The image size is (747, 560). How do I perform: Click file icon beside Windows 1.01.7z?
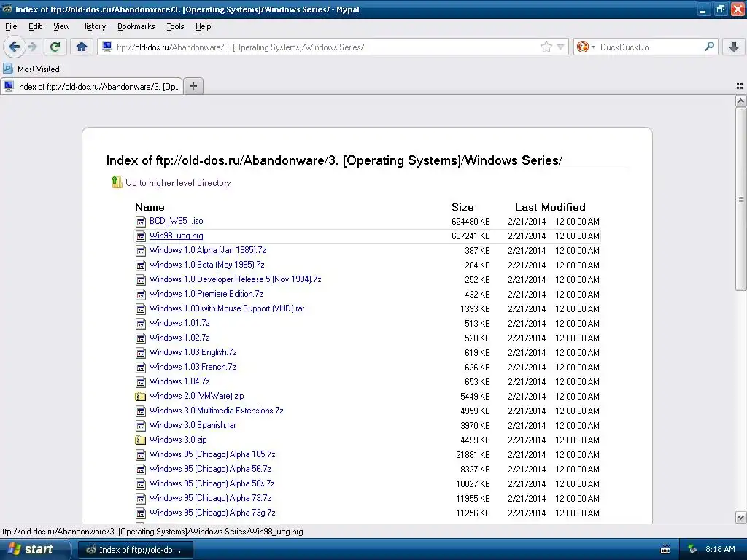pos(141,323)
